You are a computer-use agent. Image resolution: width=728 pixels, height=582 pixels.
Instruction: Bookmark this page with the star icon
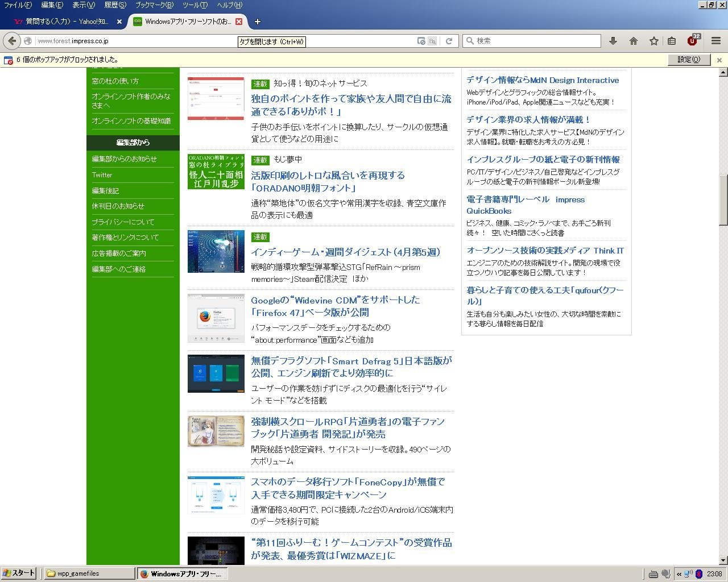coord(654,41)
